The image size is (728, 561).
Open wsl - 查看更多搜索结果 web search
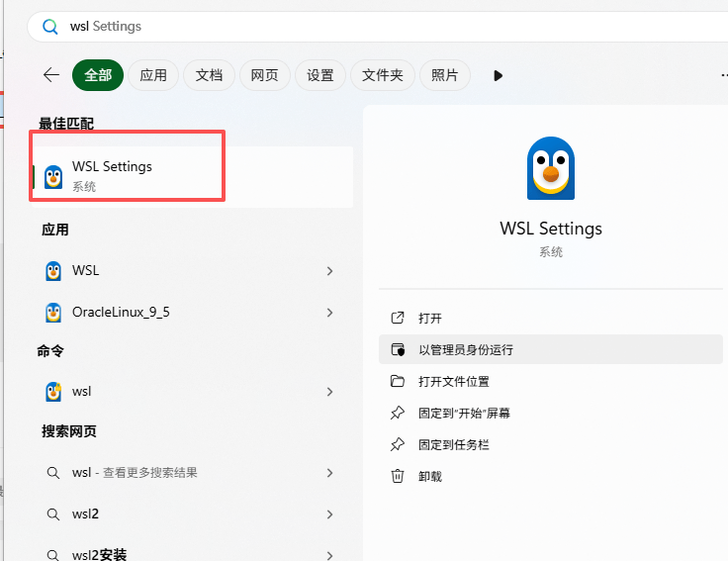(193, 473)
